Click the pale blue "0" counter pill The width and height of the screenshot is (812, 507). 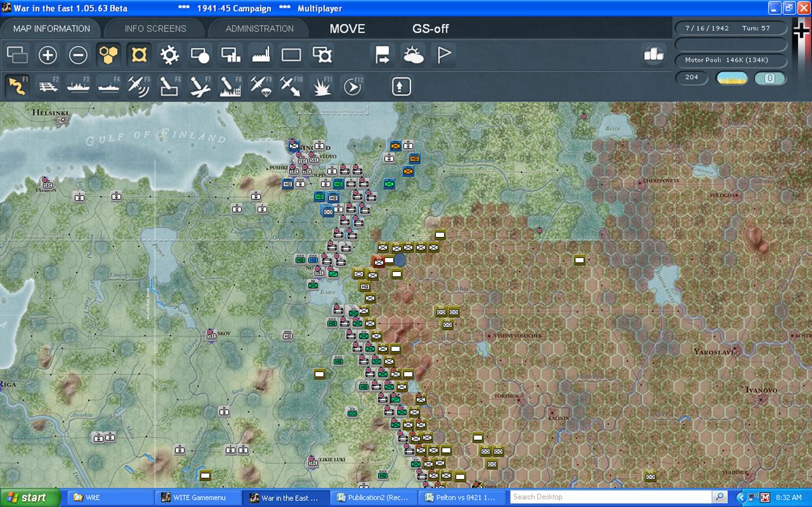[770, 78]
